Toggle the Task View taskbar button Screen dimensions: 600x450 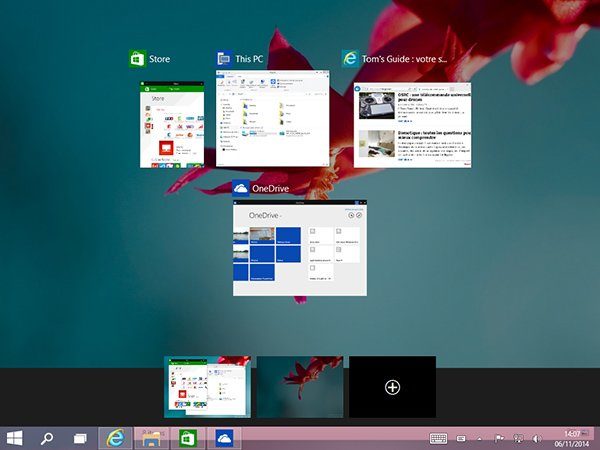pos(80,438)
